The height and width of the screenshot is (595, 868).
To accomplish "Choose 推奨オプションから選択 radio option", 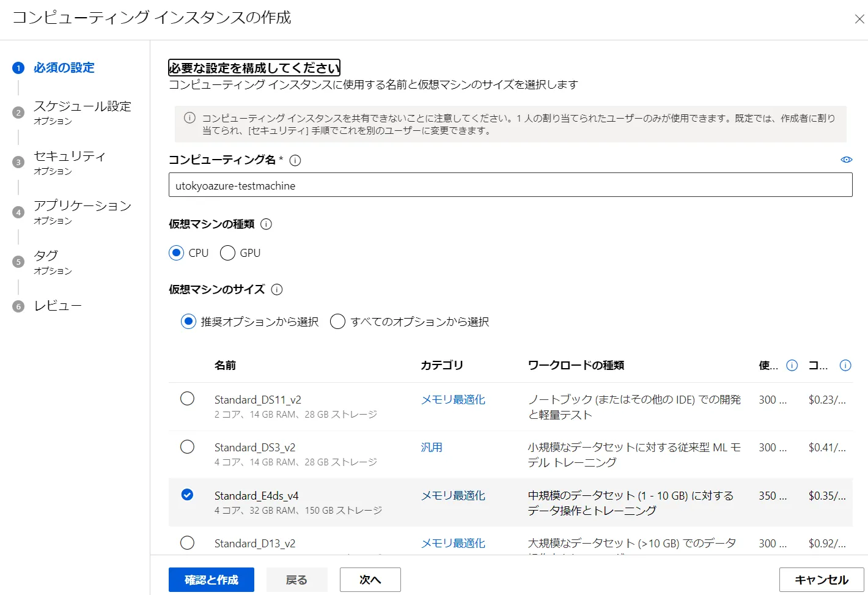I will (188, 322).
